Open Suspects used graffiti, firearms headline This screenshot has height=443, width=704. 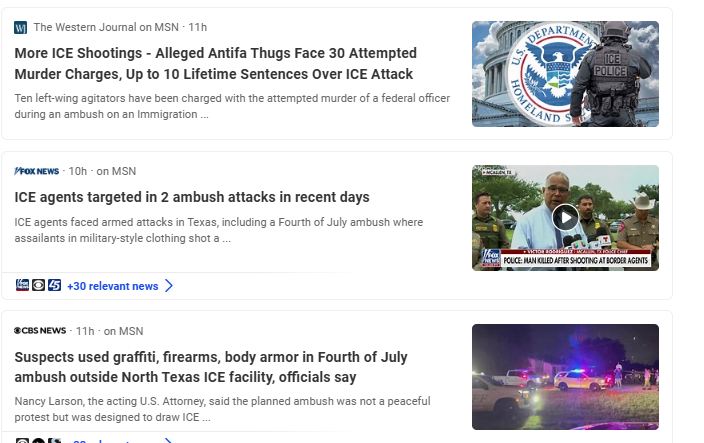pos(211,367)
